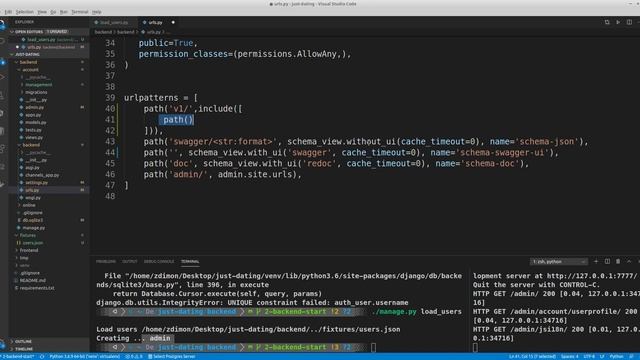Add a new terminal with plus icon
The image size is (640, 360).
[x=596, y=261]
